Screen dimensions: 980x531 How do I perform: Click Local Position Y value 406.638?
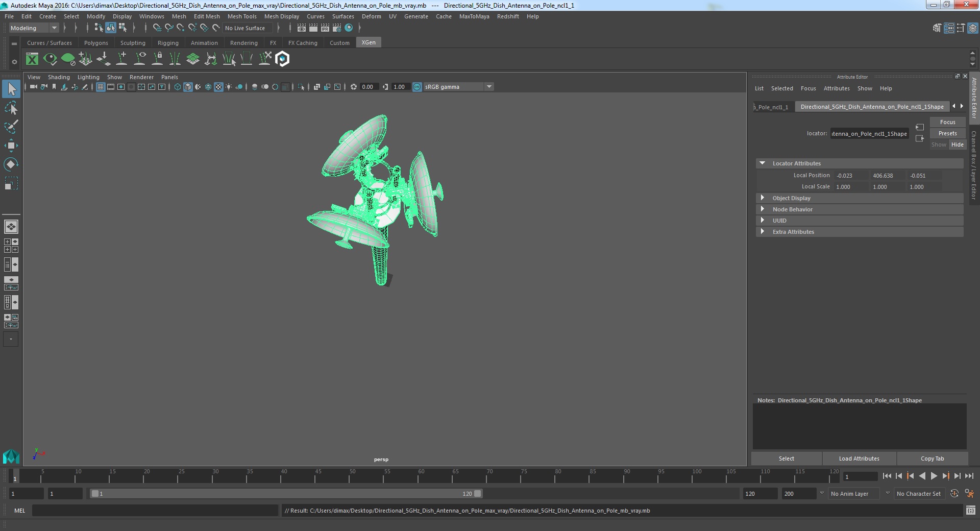pyautogui.click(x=887, y=176)
